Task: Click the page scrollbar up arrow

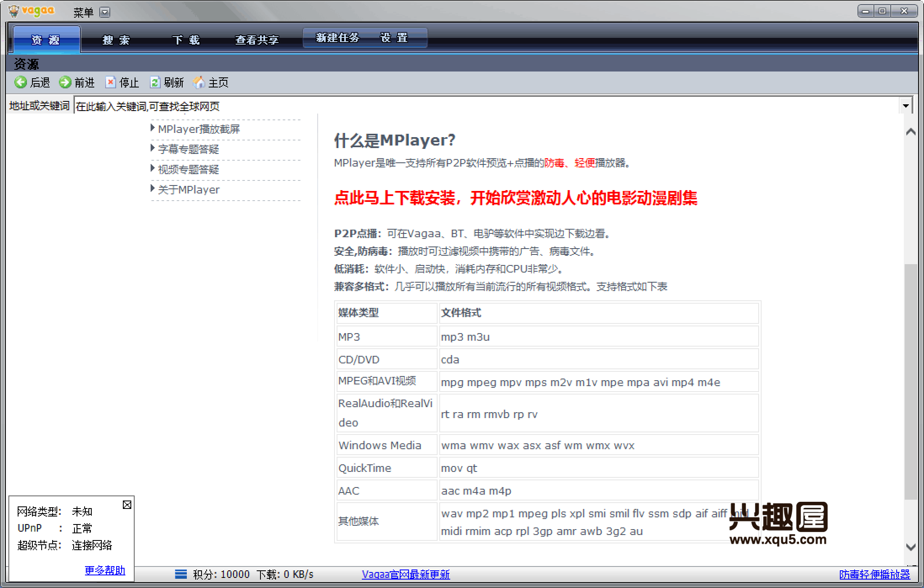Action: pos(911,132)
